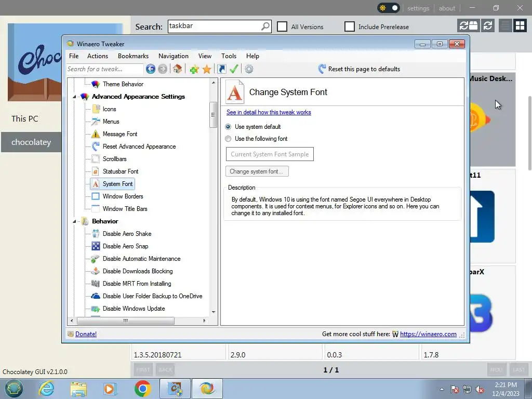Switch Chocolatey to tile view
This screenshot has width=532, height=399.
pyautogui.click(x=520, y=25)
